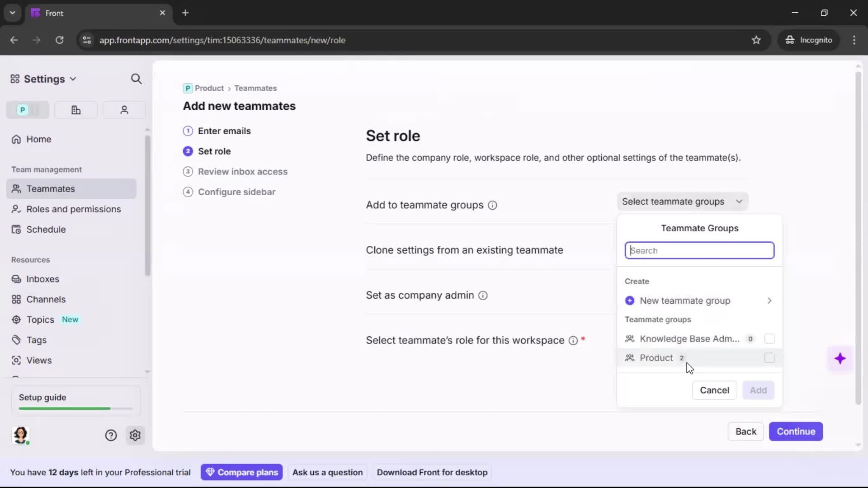
Task: Open the preferences gear near the setup guide
Action: 135,435
